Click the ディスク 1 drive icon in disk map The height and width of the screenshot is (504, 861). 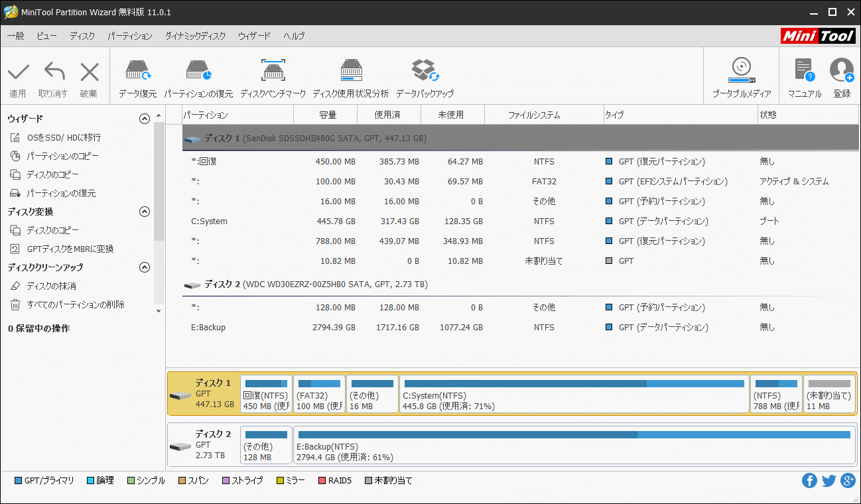pyautogui.click(x=180, y=396)
